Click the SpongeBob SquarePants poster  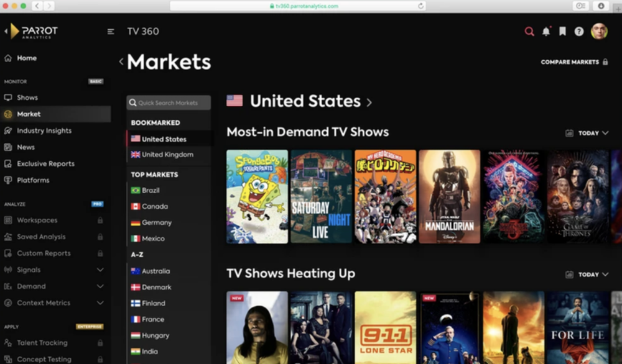[x=257, y=196]
